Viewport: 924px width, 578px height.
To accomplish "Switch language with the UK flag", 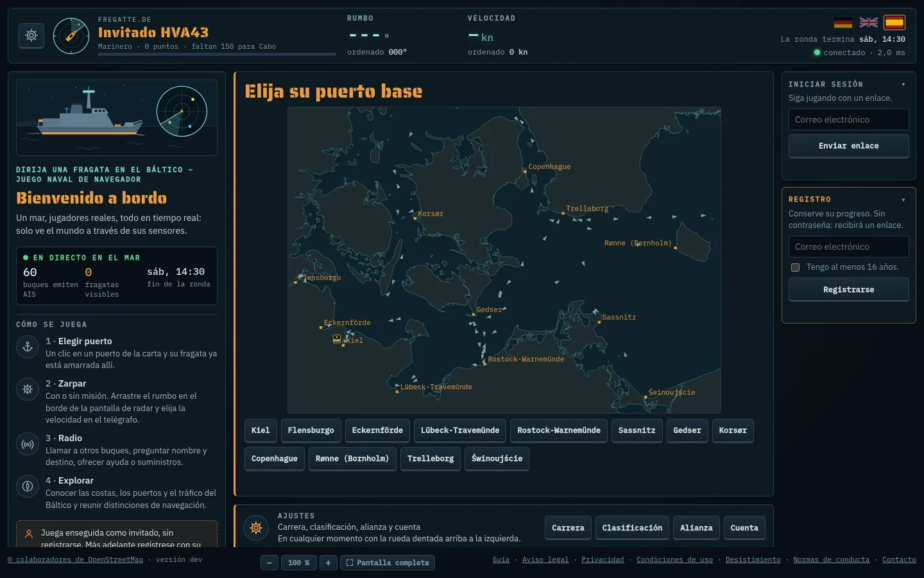I will [869, 22].
